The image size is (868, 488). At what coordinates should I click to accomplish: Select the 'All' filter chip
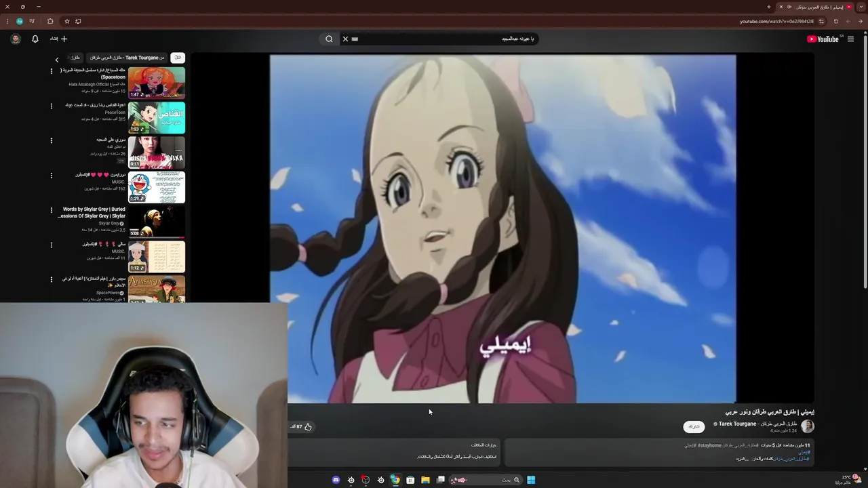pyautogui.click(x=178, y=58)
